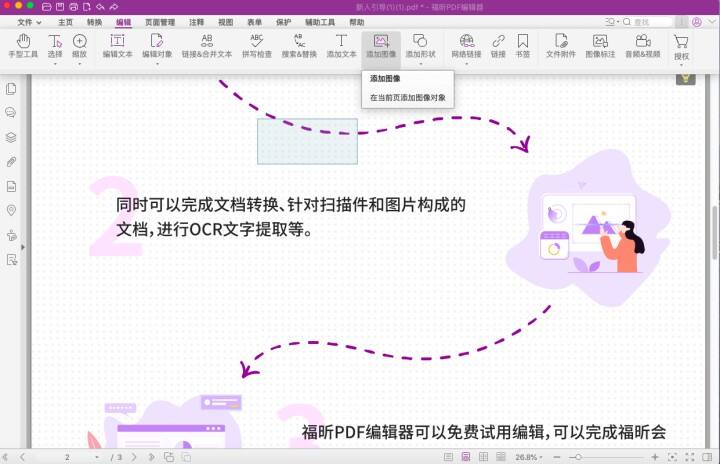Expand the 网络链接 dropdown arrow
This screenshot has width=720, height=464.
pos(466,64)
